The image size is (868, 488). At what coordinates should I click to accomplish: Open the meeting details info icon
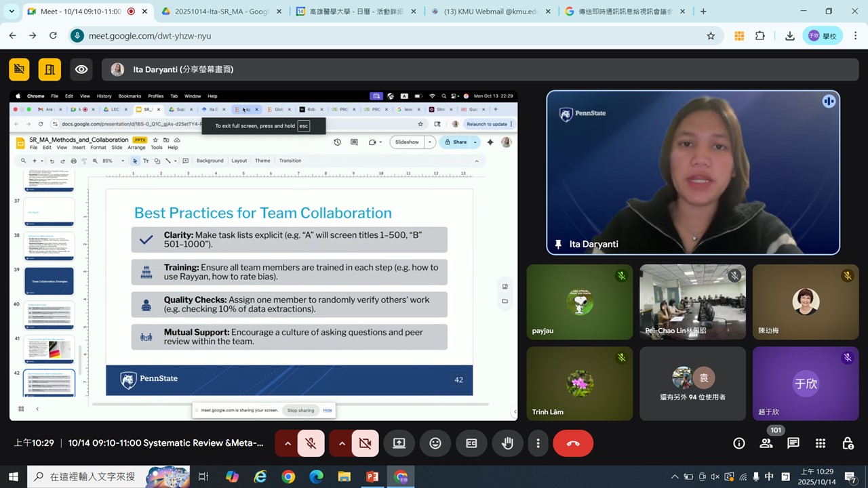pyautogui.click(x=739, y=443)
